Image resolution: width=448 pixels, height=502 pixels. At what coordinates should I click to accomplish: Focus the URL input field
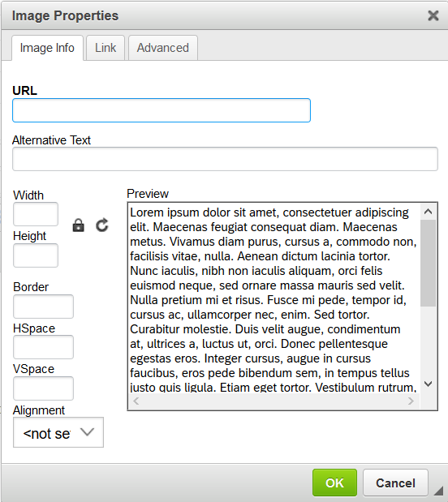pos(162,110)
